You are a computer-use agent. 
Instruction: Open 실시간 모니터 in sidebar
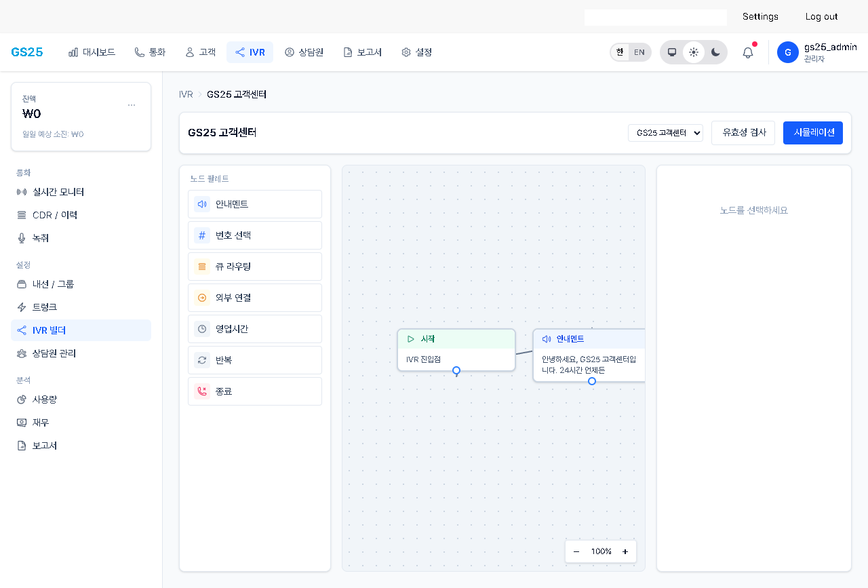pyautogui.click(x=81, y=192)
